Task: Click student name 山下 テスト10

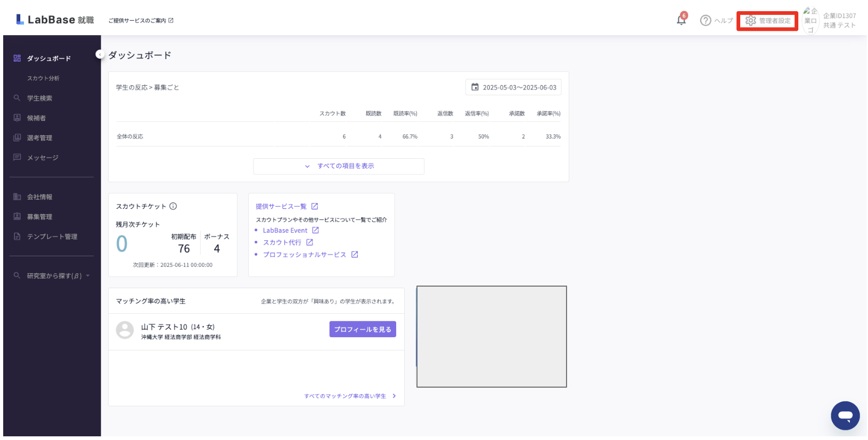Action: 164,327
